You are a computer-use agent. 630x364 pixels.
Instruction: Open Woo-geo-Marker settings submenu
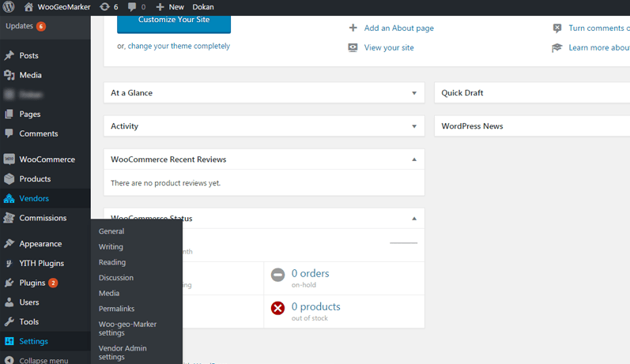pyautogui.click(x=128, y=328)
